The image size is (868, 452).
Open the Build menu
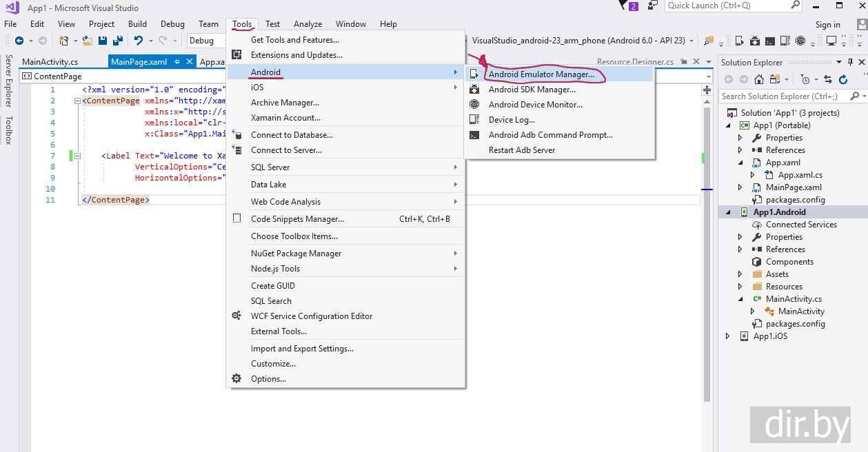point(137,23)
